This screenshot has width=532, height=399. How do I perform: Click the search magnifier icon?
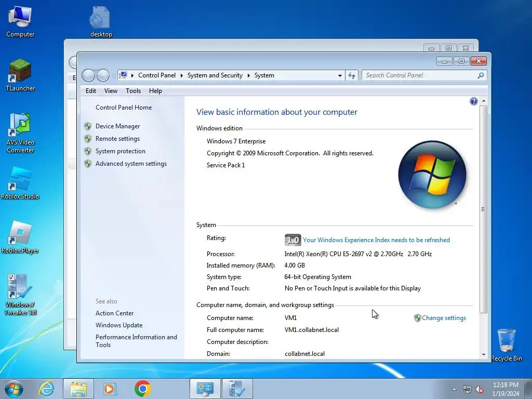(481, 75)
